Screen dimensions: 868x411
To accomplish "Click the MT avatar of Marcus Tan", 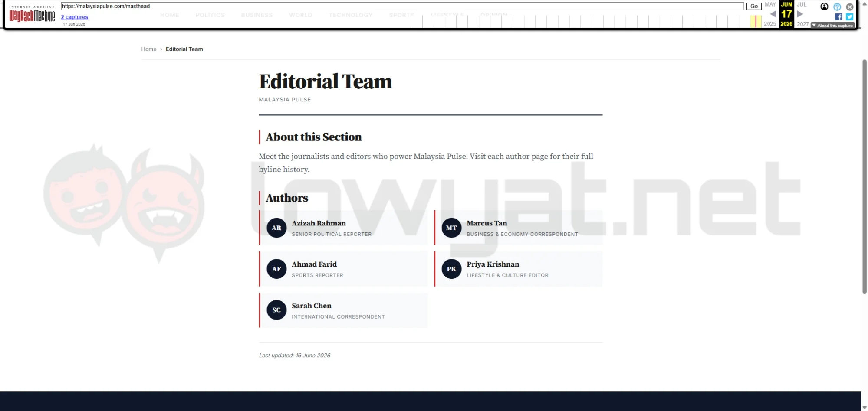I will point(451,228).
